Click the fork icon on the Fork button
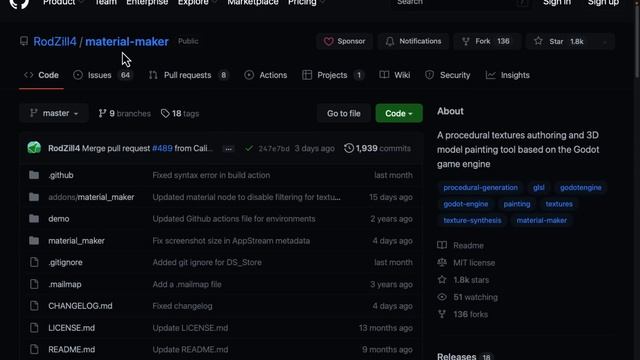640x360 pixels. (x=466, y=41)
